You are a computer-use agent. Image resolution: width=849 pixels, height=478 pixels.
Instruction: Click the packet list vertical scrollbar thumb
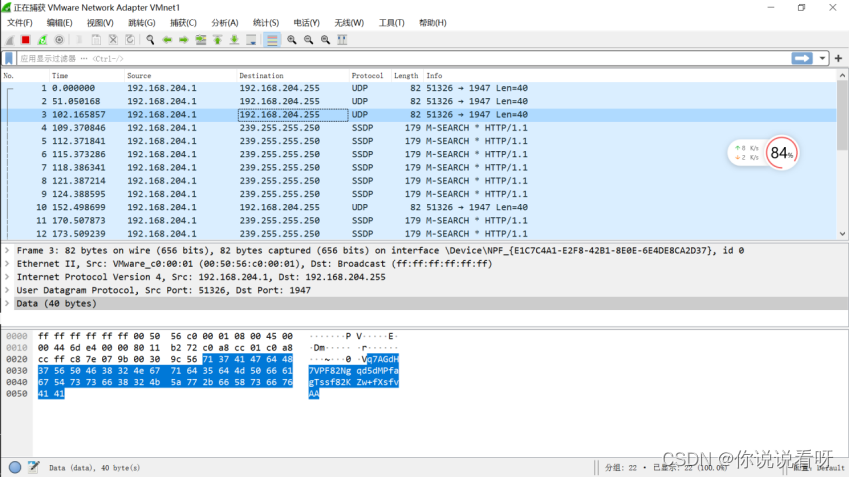coord(843,115)
